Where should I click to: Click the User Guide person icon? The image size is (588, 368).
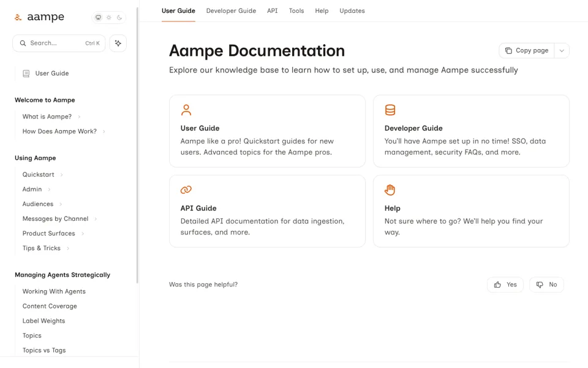click(186, 110)
